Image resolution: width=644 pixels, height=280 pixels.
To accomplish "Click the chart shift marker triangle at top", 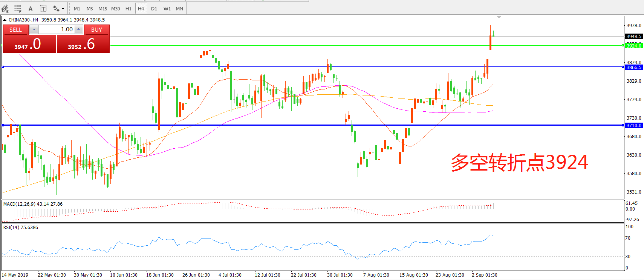I will (x=499, y=17).
